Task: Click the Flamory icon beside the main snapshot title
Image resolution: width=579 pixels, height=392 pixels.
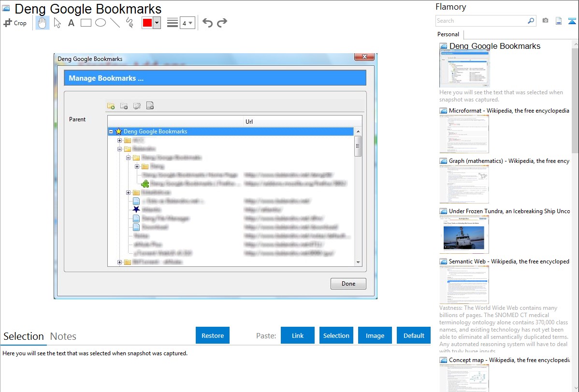Action: click(6, 8)
